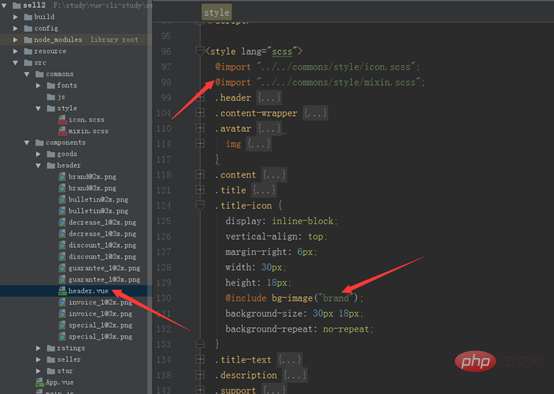Click the bulletin@3x.png file icon
The height and width of the screenshot is (394, 554).
[63, 211]
